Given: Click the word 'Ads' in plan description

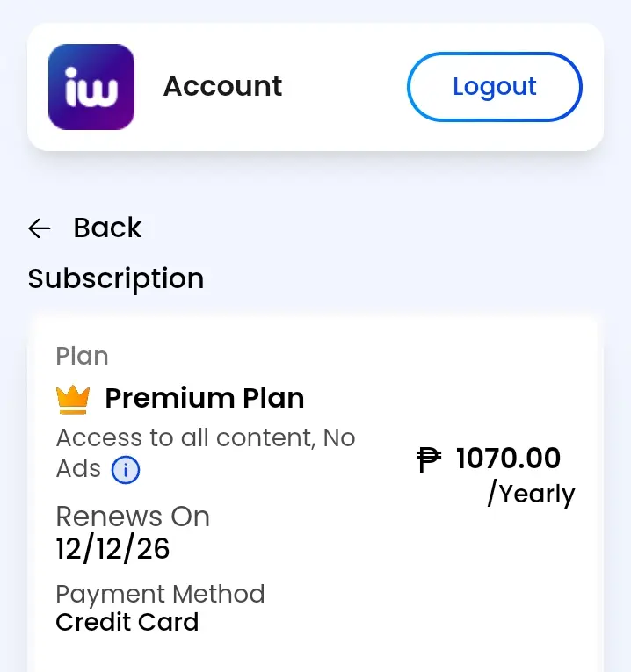Looking at the screenshot, I should point(78,468).
